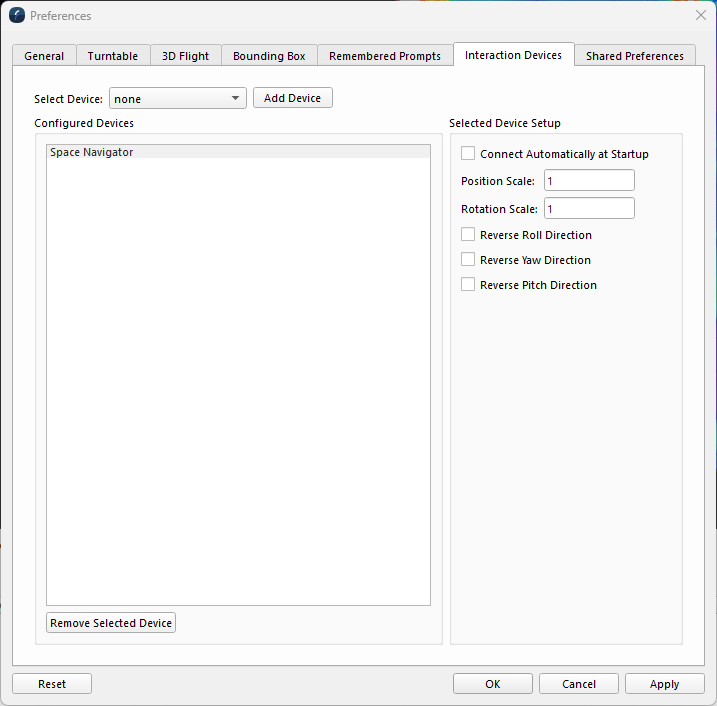Switch to Shared Preferences tab
This screenshot has height=706, width=717.
pyautogui.click(x=635, y=56)
